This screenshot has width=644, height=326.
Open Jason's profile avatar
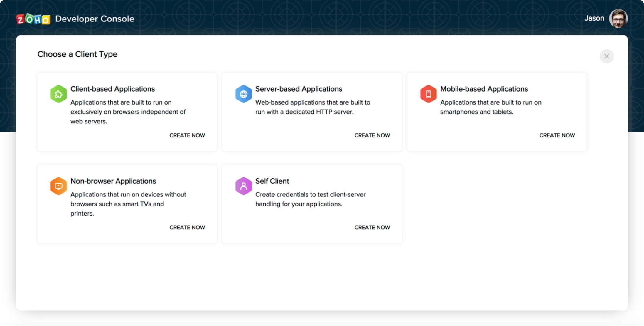[x=618, y=19]
